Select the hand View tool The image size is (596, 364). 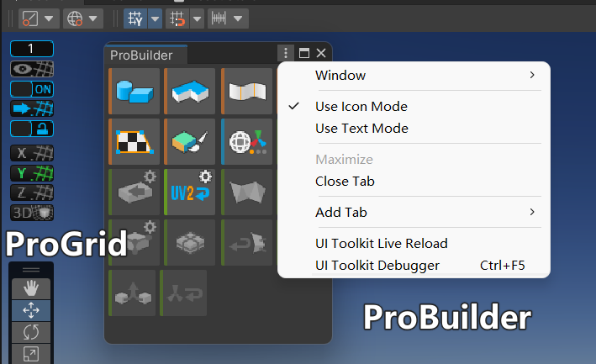tap(31, 288)
